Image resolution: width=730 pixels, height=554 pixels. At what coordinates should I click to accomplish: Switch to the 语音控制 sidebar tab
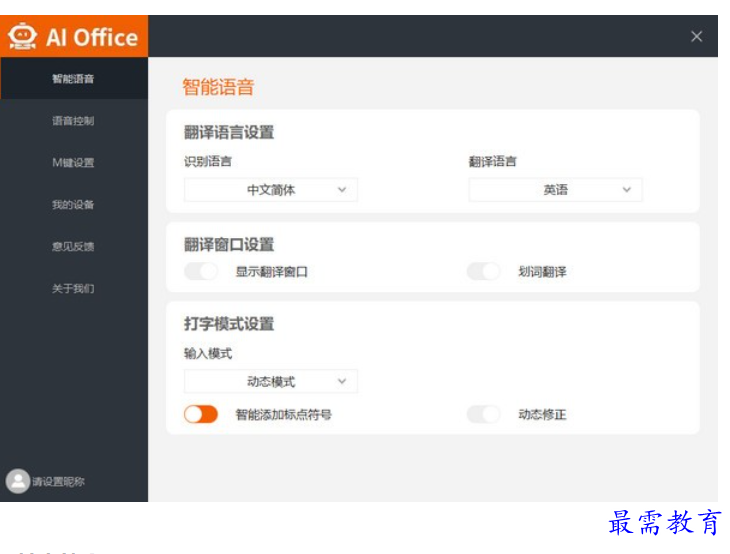tap(74, 121)
